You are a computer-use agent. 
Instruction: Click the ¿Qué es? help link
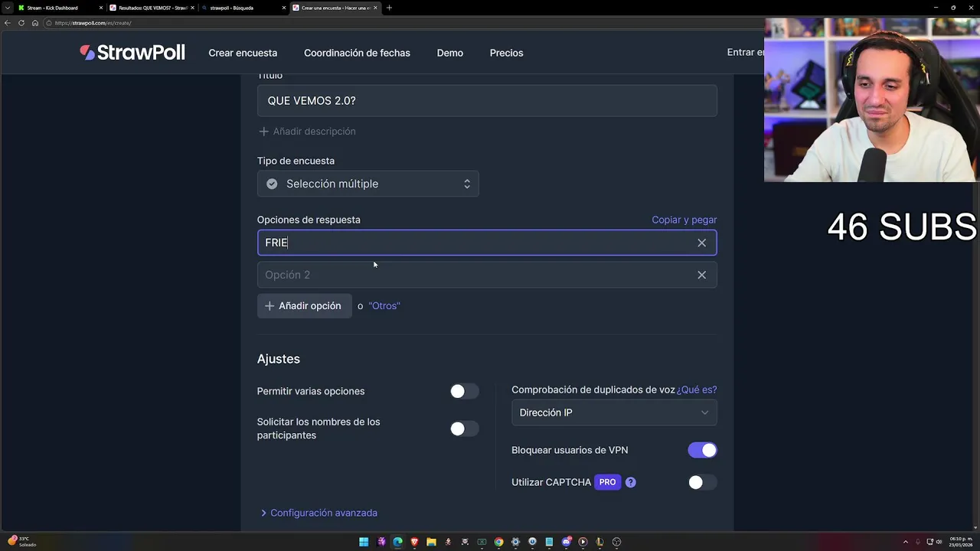(697, 390)
